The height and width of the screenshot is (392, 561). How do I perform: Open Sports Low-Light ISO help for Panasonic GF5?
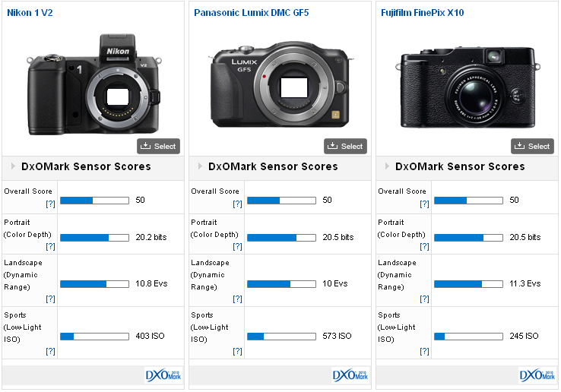(x=238, y=351)
